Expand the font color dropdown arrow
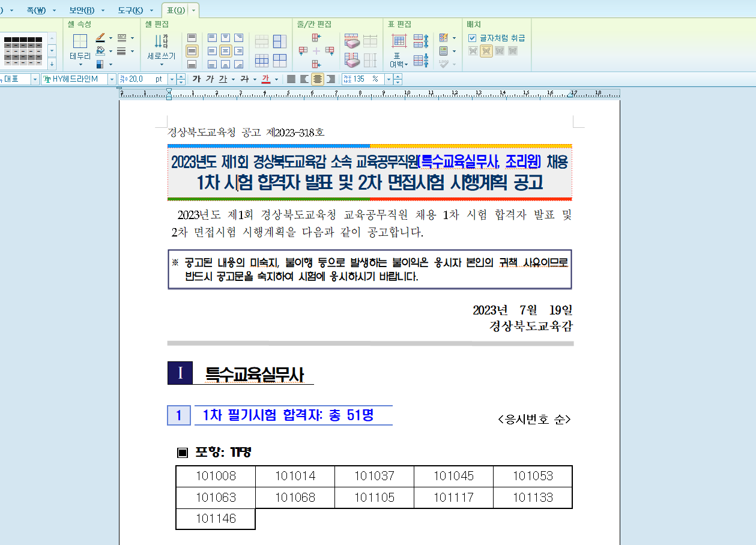 click(x=276, y=80)
